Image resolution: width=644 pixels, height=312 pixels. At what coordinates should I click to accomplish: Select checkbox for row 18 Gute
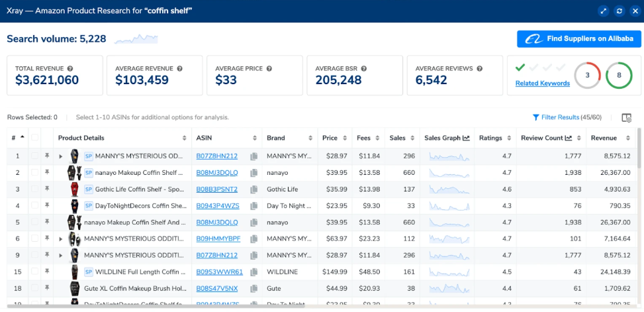point(35,288)
